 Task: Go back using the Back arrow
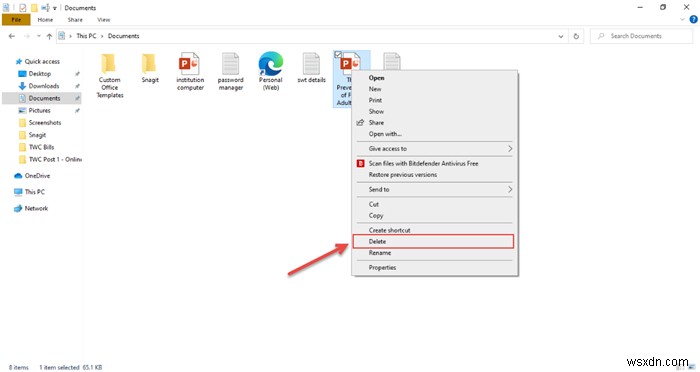click(12, 36)
